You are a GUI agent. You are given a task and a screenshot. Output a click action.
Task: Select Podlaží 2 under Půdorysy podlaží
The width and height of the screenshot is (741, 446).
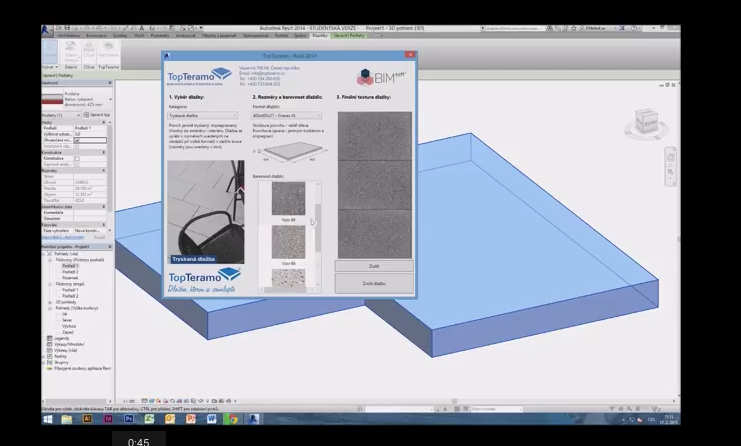click(70, 272)
